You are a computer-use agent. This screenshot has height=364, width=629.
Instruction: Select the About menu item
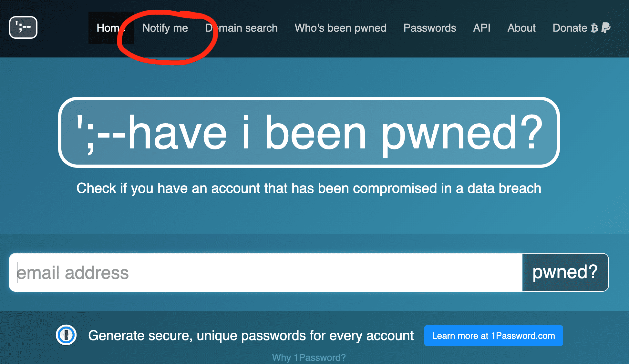(521, 28)
